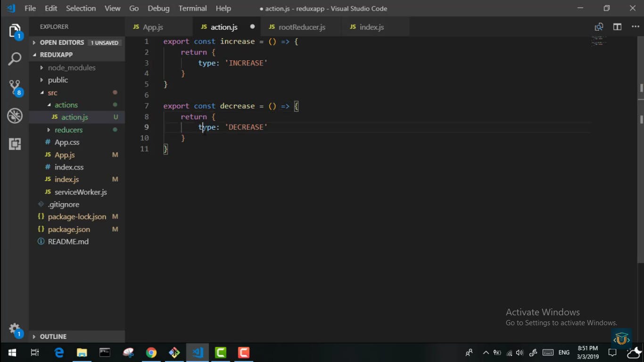Open File Explorer from taskbar
This screenshot has height=362, width=644.
click(x=82, y=353)
